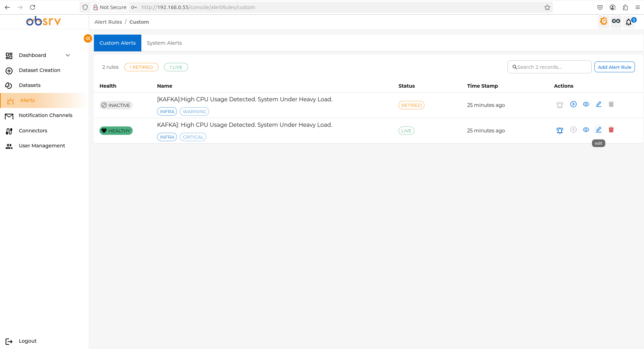The width and height of the screenshot is (644, 349).
Task: Click the '2 rules' count label
Action: (x=110, y=67)
